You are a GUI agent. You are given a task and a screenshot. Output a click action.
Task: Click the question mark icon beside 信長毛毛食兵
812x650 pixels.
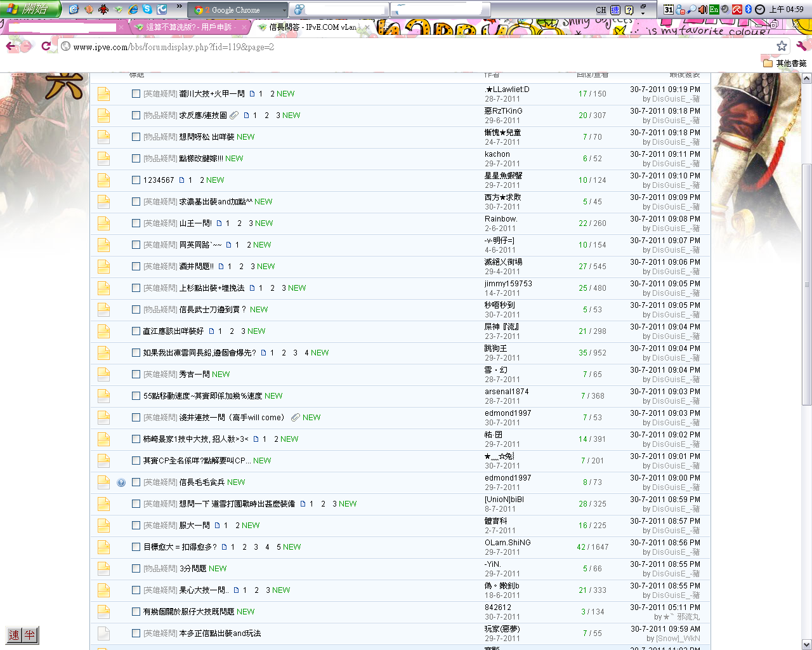click(121, 482)
